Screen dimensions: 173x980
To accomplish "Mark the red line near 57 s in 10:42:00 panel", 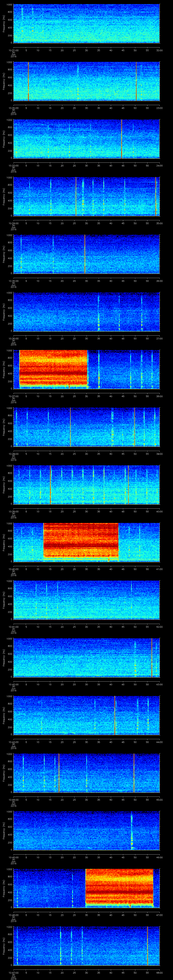I will point(152,657).
